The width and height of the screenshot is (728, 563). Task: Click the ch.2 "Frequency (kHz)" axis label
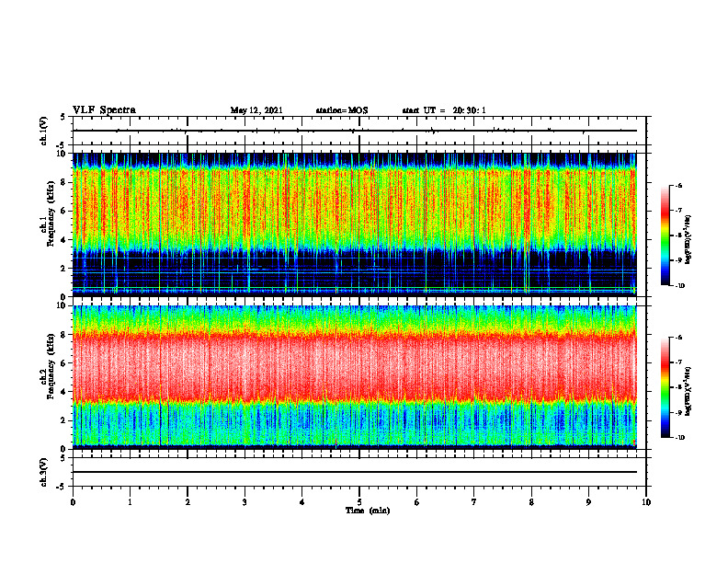click(x=51, y=365)
